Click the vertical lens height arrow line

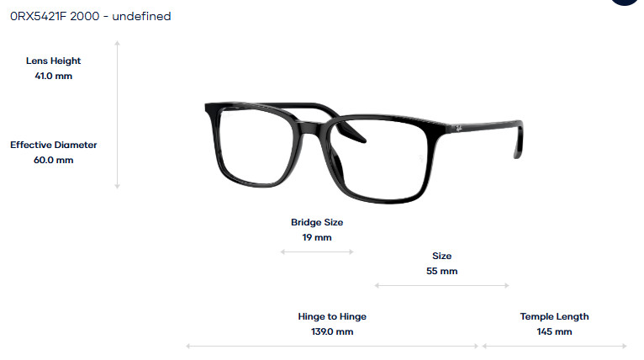click(x=117, y=114)
